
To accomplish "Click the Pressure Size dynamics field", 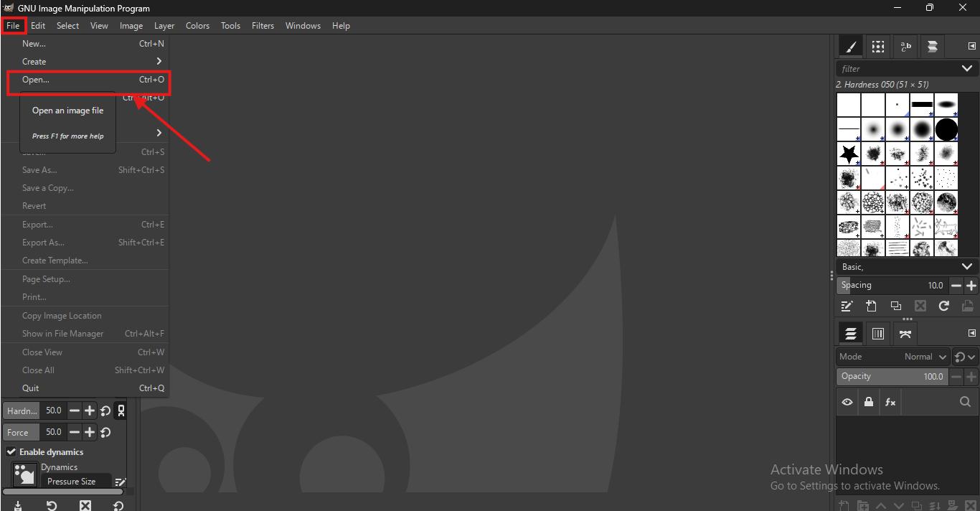I will 76,482.
